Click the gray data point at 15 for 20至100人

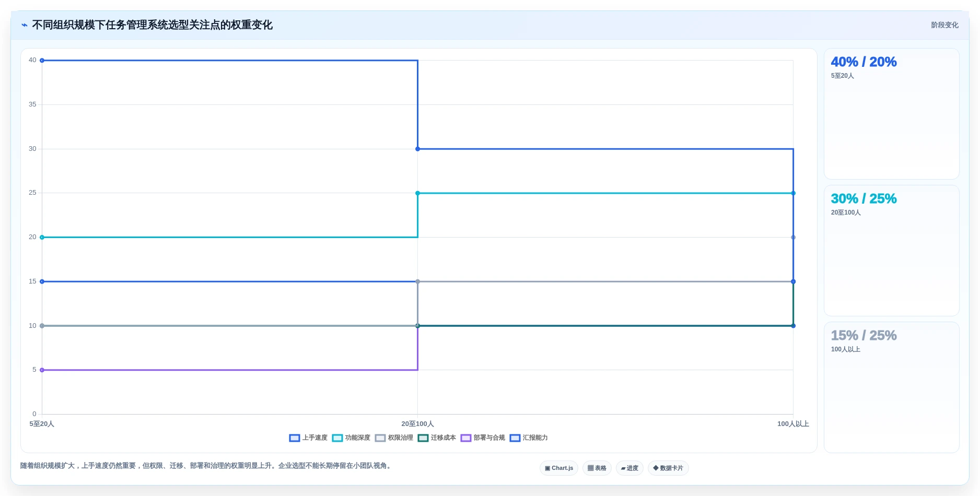(x=417, y=282)
